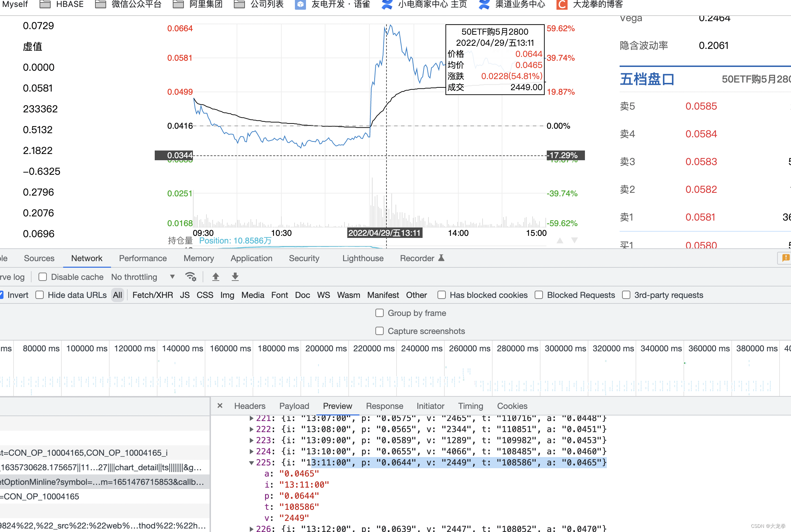The width and height of the screenshot is (791, 532).
Task: Select getOptionMinline?symbol request row
Action: (105, 482)
